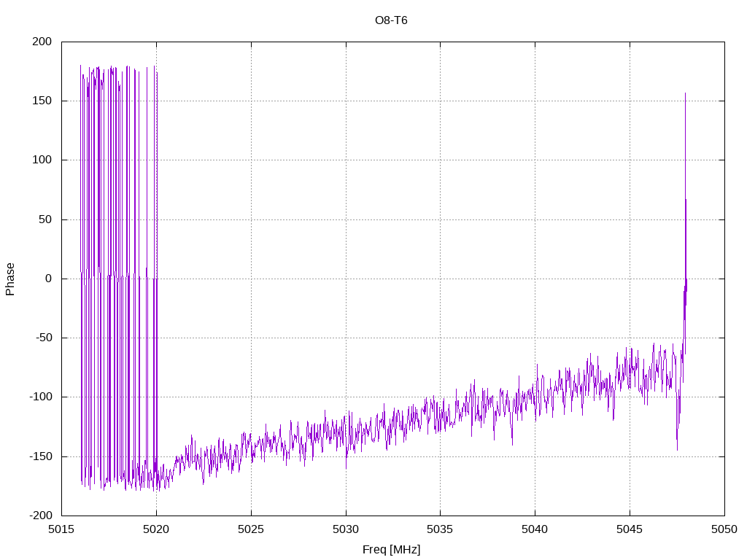Select the -50 y-axis tick label
The width and height of the screenshot is (747, 560).
point(42,338)
